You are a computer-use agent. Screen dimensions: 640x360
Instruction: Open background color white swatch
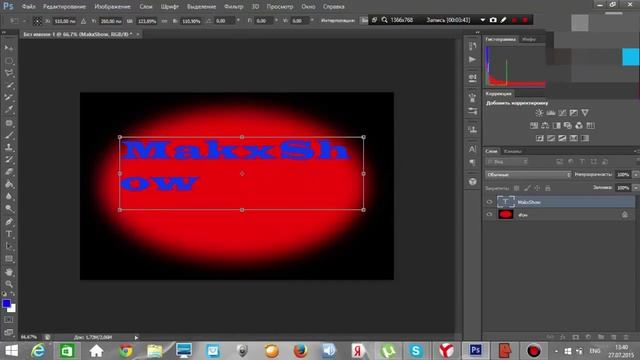click(13, 309)
